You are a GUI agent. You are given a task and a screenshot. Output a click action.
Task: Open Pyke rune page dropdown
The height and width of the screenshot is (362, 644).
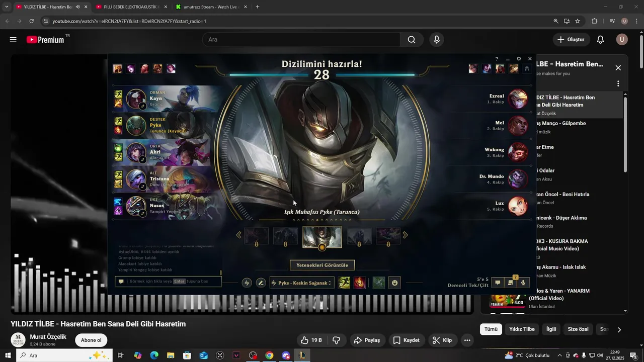302,283
